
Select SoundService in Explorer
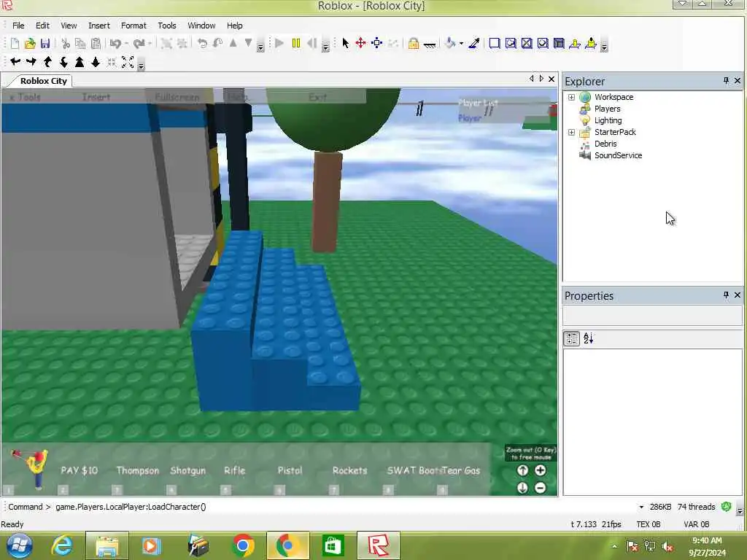click(618, 156)
